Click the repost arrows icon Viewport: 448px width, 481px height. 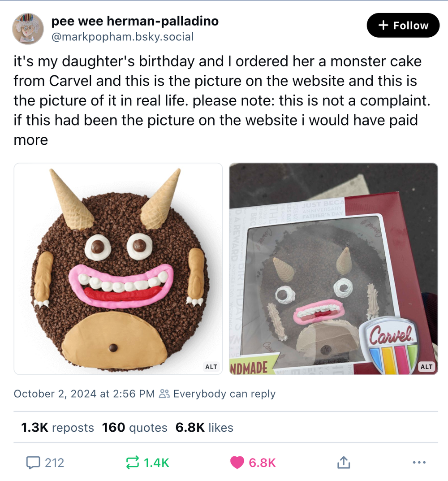click(x=132, y=462)
